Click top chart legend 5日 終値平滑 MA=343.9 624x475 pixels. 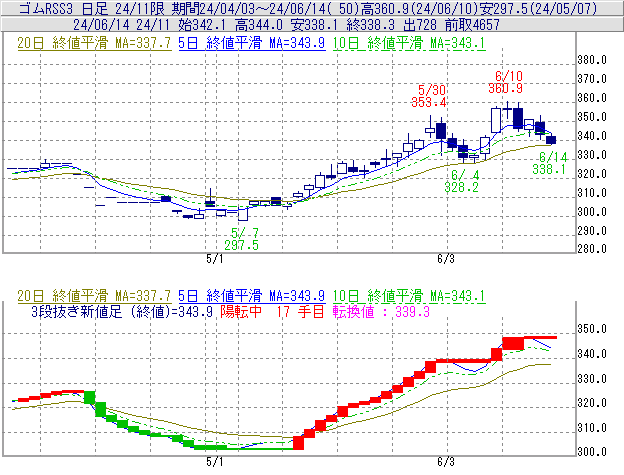252,43
